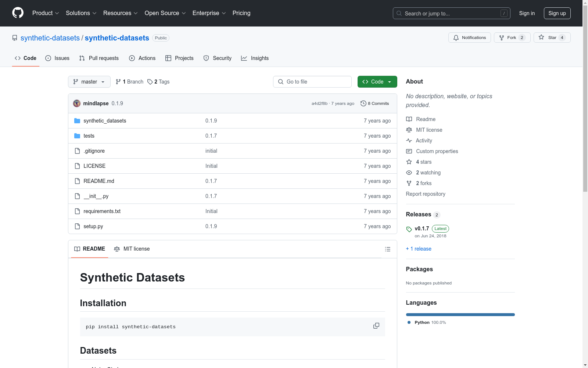Open the __init__.py file
Screen dimensions: 588x368
(96, 196)
